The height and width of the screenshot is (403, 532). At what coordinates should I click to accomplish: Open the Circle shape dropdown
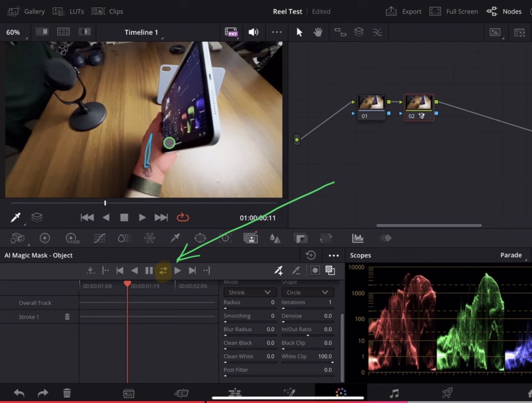tap(307, 292)
